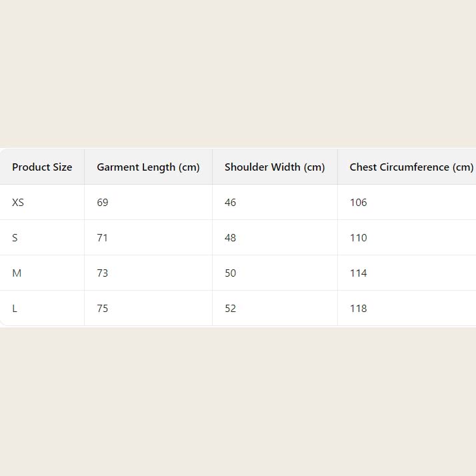The height and width of the screenshot is (476, 476).
Task: Click chest circumference value 114
Action: [x=359, y=273]
